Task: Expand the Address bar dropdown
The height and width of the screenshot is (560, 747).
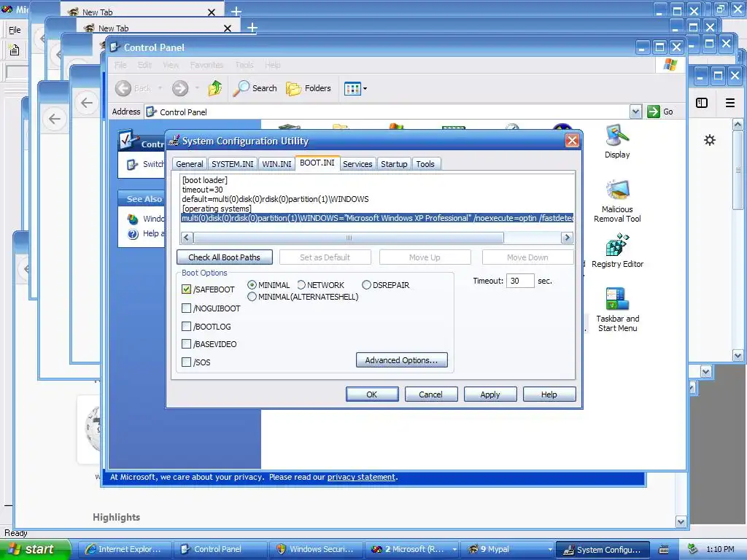Action: click(635, 112)
